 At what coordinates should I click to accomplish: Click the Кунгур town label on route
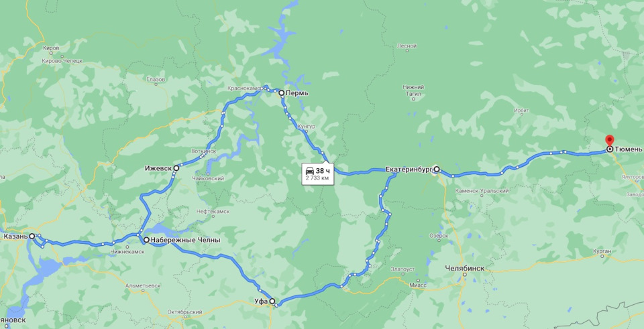[307, 127]
